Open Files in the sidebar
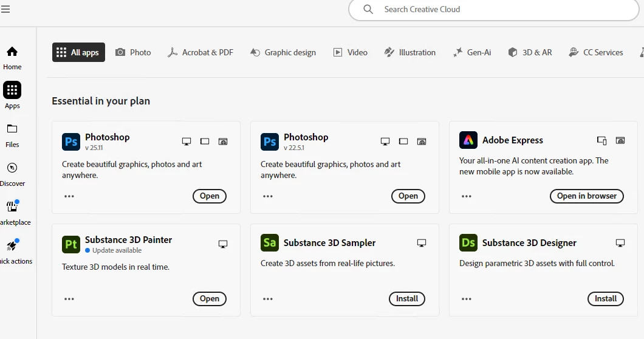644x339 pixels. 12,135
